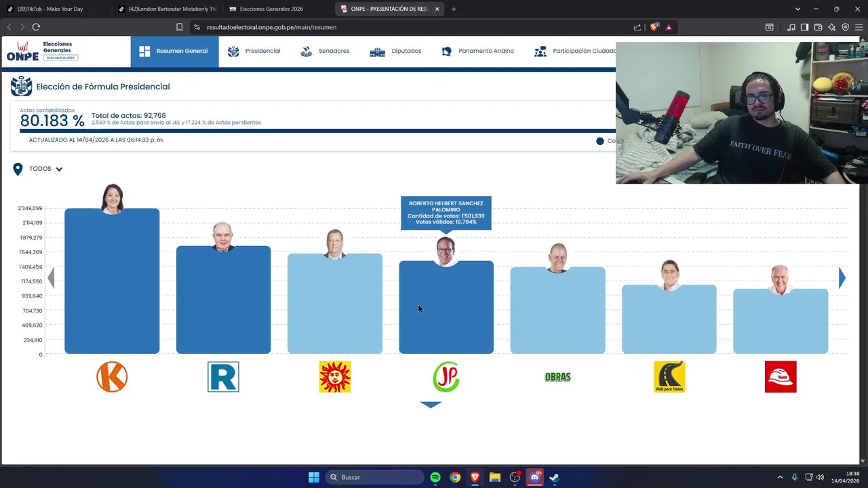Open the volume control in system tray
The image size is (868, 488).
821,477
